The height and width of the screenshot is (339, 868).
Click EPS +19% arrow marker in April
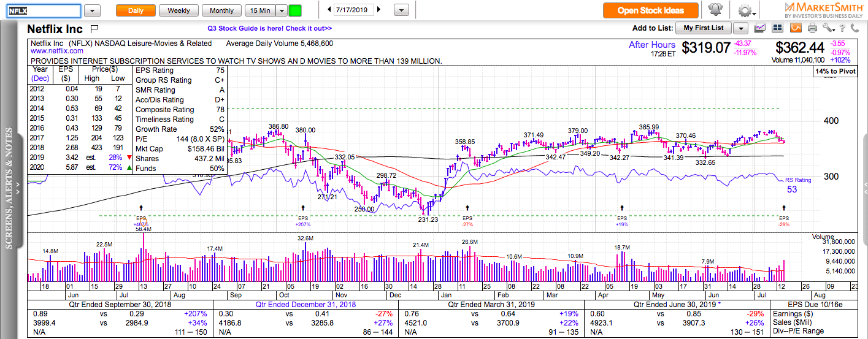click(x=622, y=208)
